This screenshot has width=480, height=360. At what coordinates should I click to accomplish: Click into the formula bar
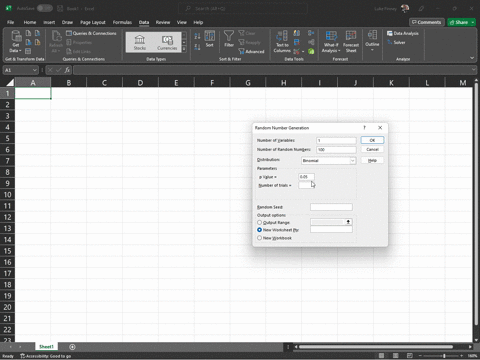tap(272, 70)
